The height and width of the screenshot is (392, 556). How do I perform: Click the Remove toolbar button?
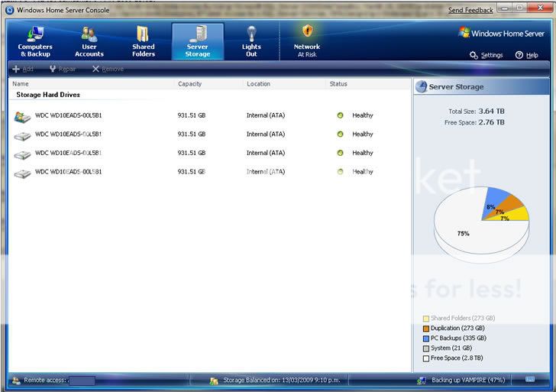[x=108, y=69]
